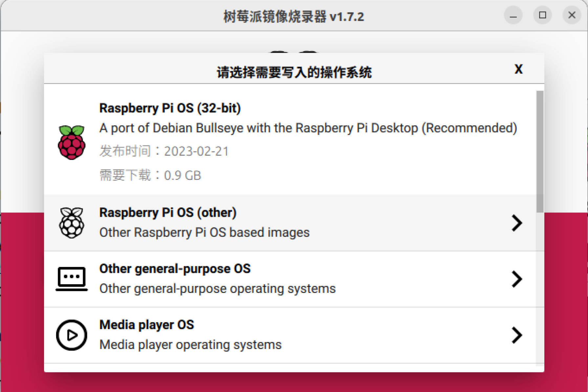Click the play-circle icon for Media player OS

click(x=72, y=335)
